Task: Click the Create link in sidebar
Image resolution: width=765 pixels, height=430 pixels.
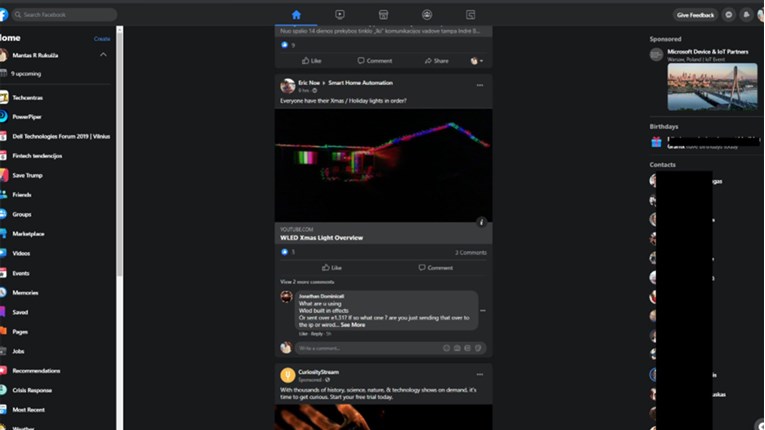Action: 102,39
